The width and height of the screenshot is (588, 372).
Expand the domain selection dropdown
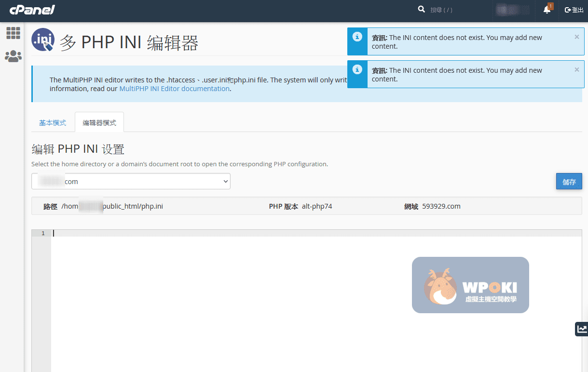click(x=131, y=182)
